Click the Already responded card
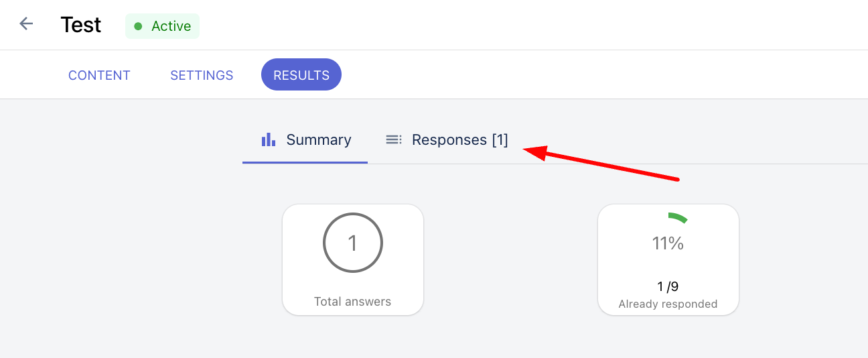 (x=668, y=259)
